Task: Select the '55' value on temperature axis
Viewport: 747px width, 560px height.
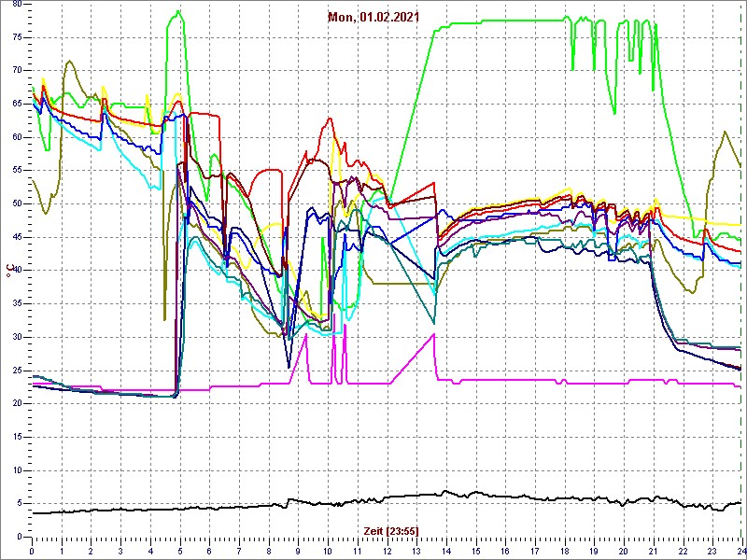Action: pos(17,171)
